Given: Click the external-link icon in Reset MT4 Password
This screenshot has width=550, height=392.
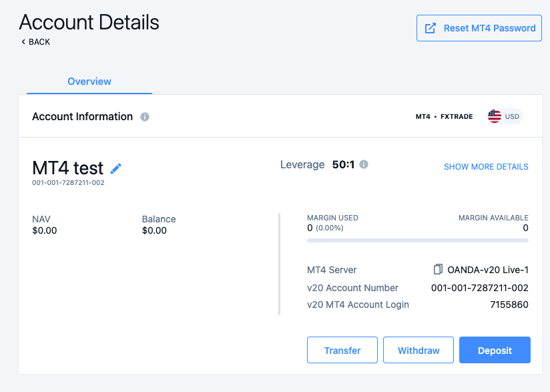Looking at the screenshot, I should click(x=431, y=28).
